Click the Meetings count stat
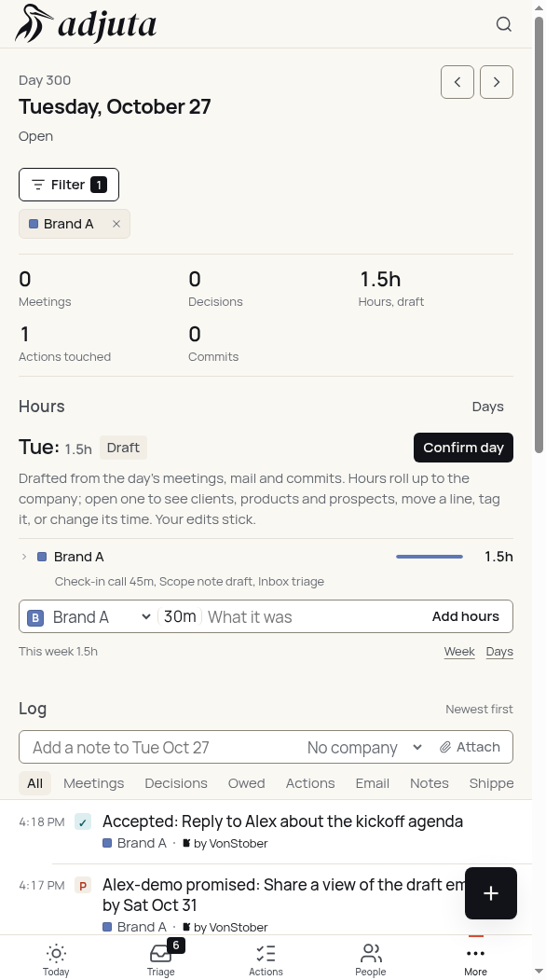The image size is (546, 980). click(x=45, y=288)
